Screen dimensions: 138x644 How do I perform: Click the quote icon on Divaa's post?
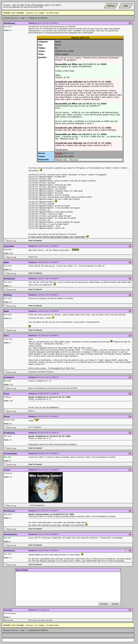130,417
